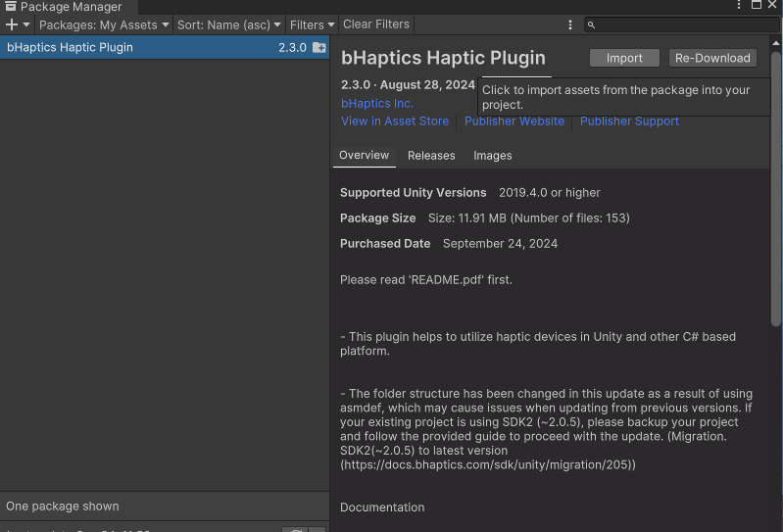Switch to the Images tab

click(x=492, y=156)
